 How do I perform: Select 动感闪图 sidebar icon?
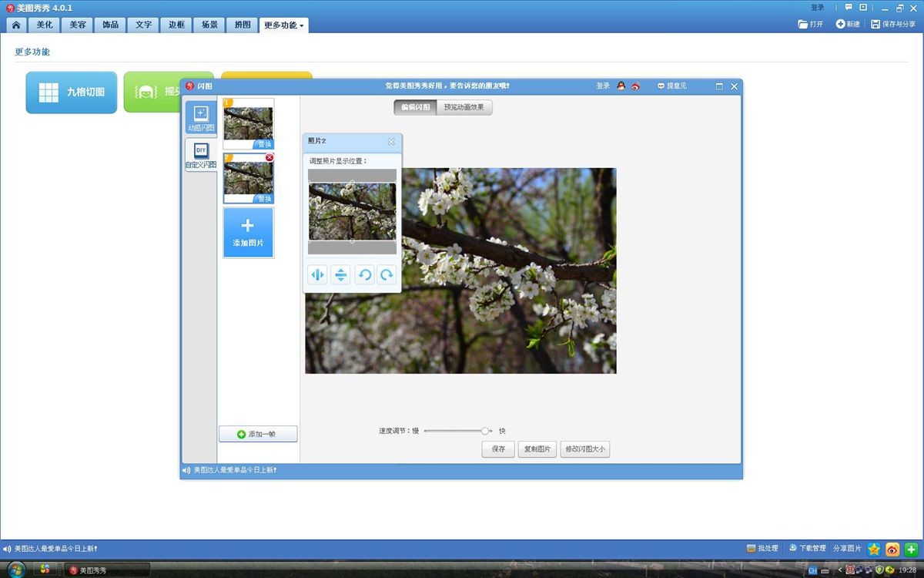[x=201, y=118]
